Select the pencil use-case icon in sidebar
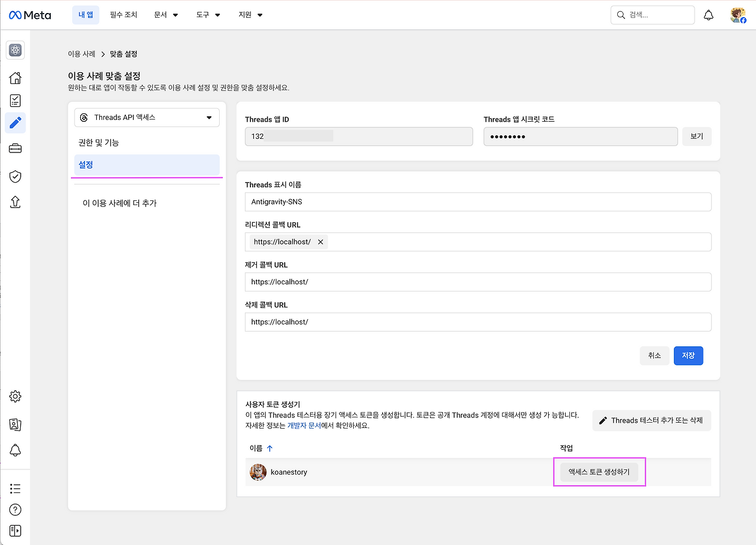This screenshot has height=545, width=756. [15, 123]
